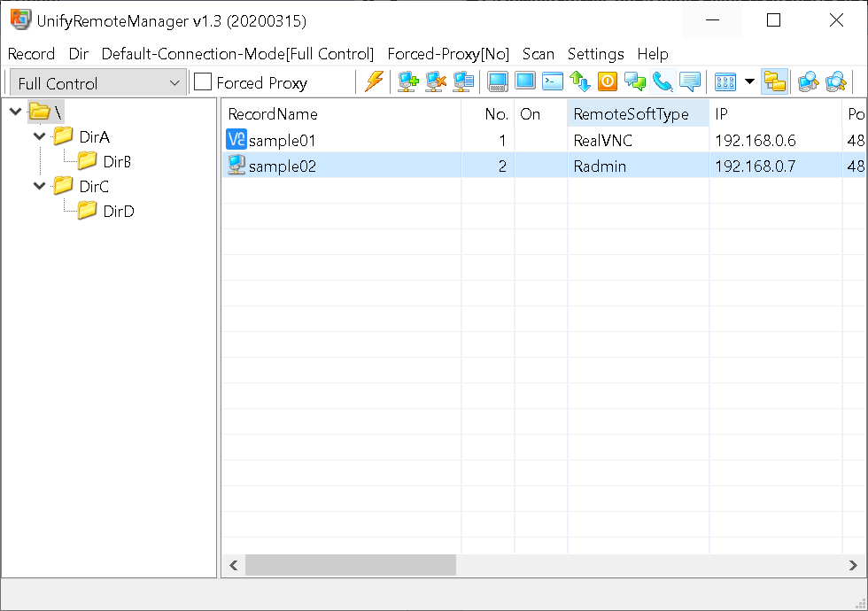Click the edit record properties icon
The width and height of the screenshot is (868, 611).
[463, 81]
